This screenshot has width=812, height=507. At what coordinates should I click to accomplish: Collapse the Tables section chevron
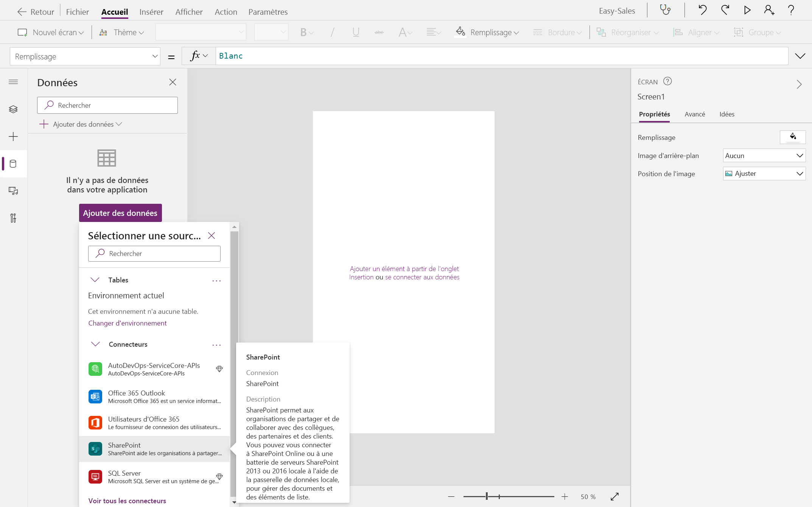[95, 280]
